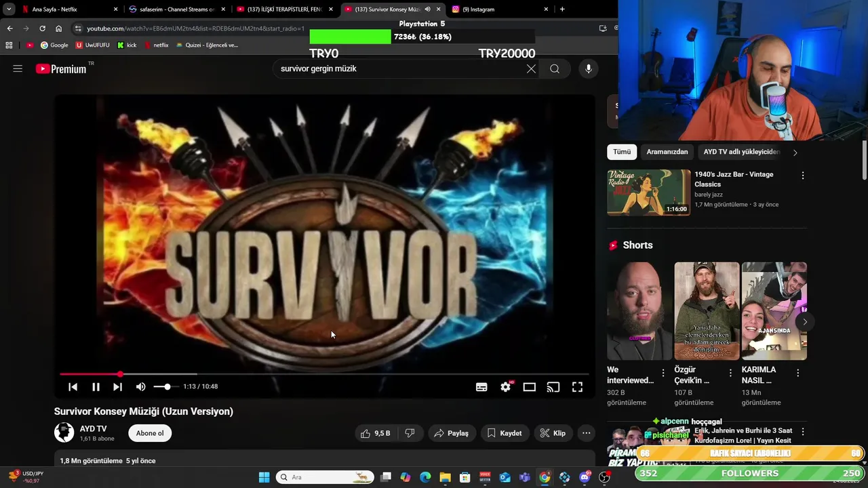Reload the current page

(42, 28)
